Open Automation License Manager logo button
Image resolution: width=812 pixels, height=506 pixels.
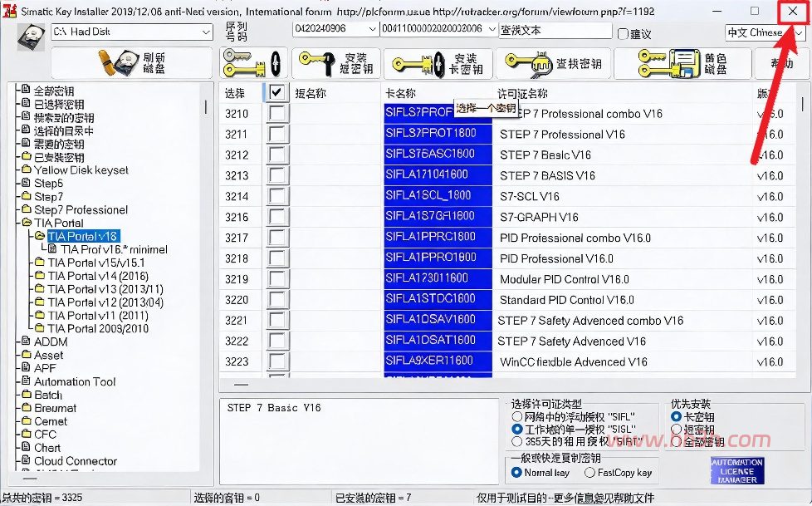coord(737,470)
